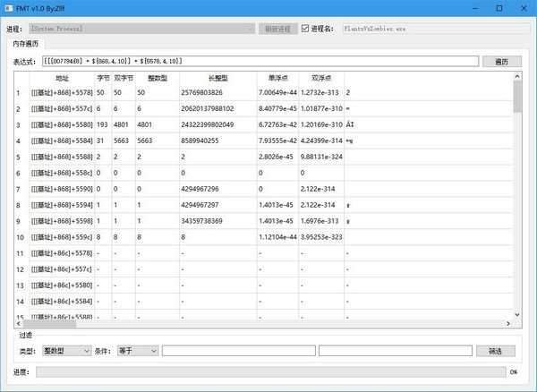Viewport: 537px width, 392px height.
Task: Click the vertical scrollbar down arrow
Action: point(517,315)
